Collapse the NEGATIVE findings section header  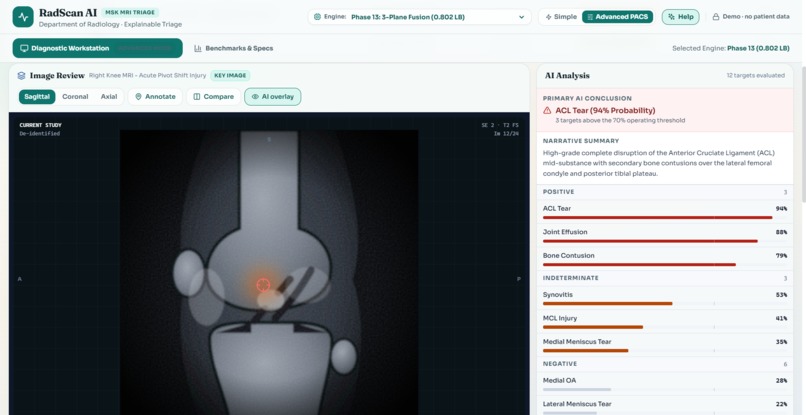pos(665,364)
